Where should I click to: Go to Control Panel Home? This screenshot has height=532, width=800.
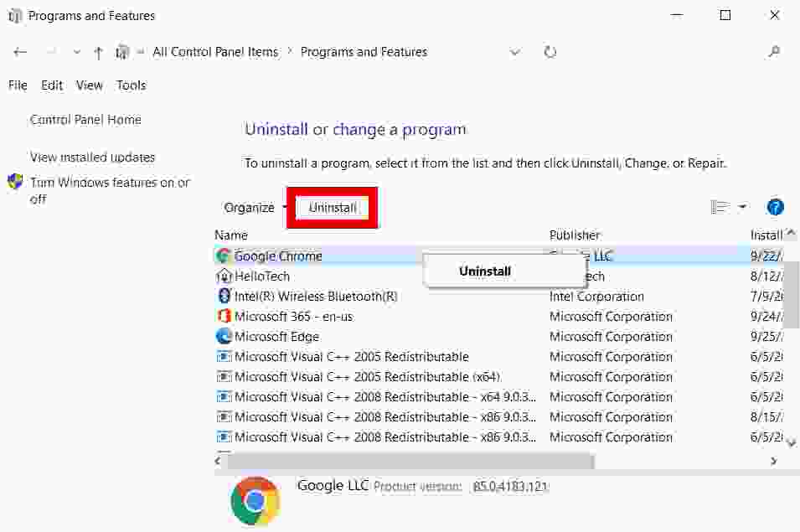pos(85,119)
